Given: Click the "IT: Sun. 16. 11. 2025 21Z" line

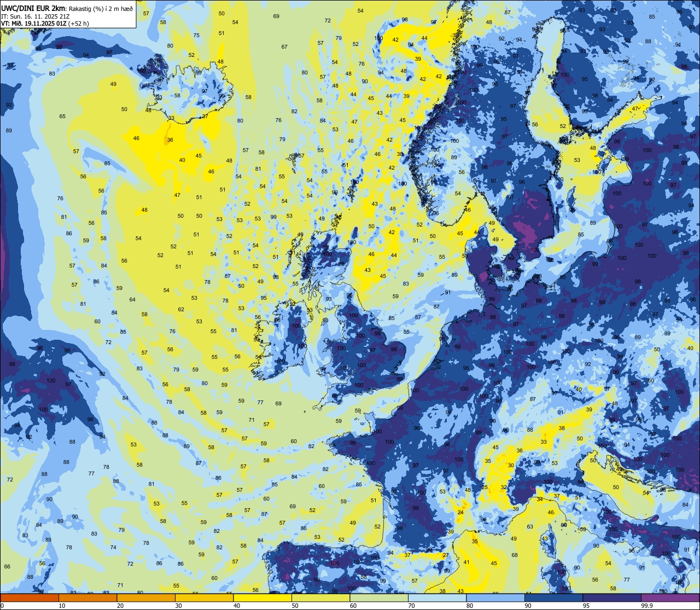Looking at the screenshot, I should (35, 16).
